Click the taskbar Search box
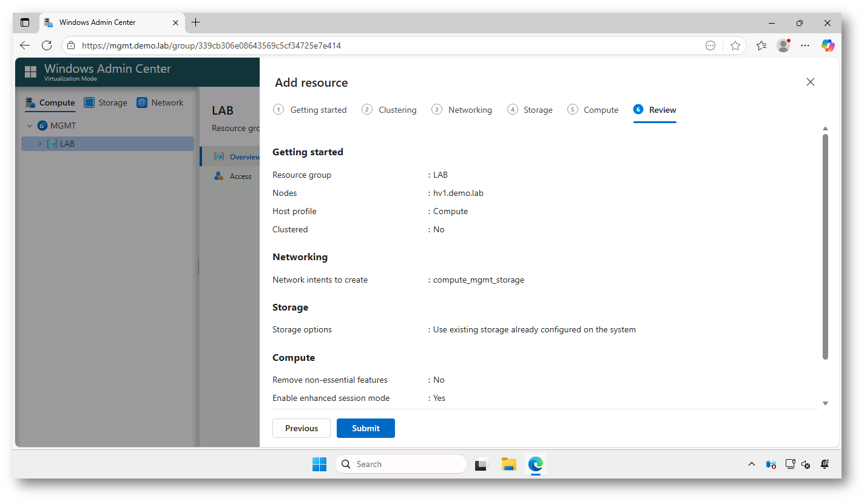867x504 pixels. 401,464
